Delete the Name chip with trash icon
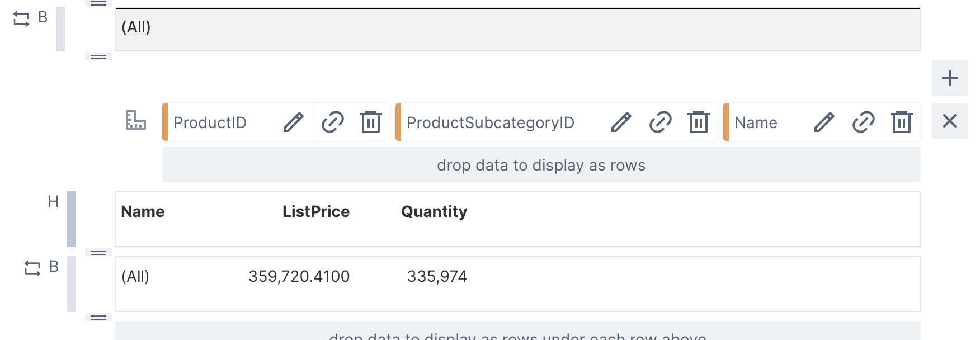980x340 pixels. coord(901,122)
